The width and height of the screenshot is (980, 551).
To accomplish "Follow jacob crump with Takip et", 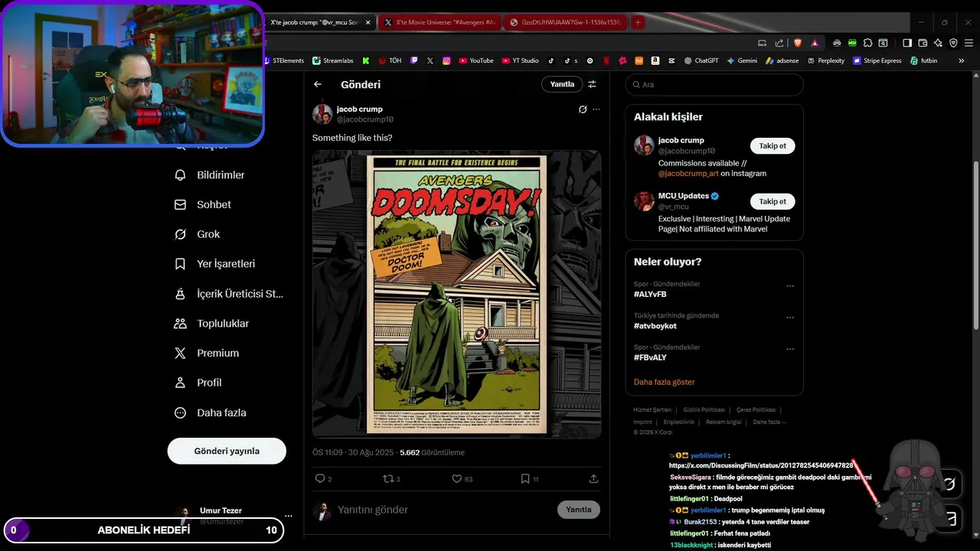I will (x=773, y=145).
